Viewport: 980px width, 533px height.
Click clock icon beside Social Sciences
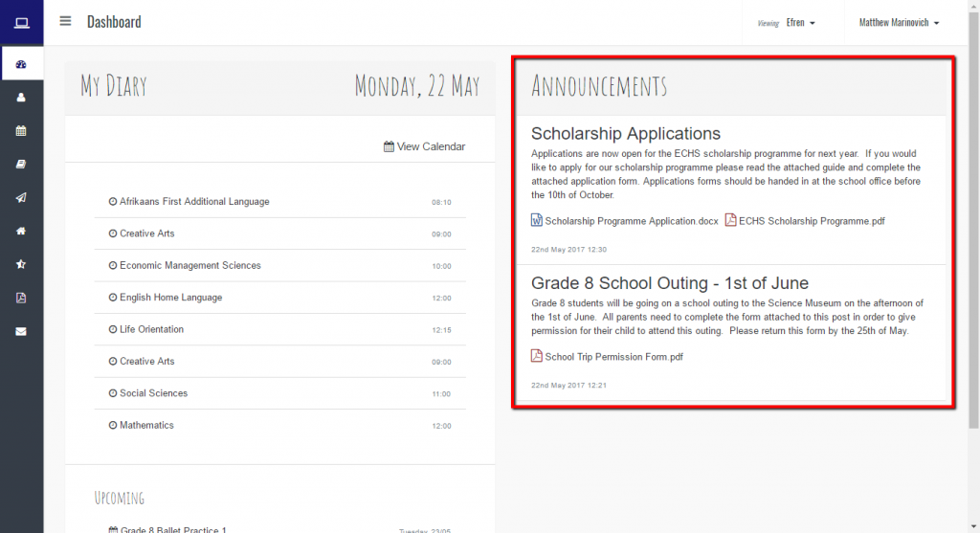click(x=113, y=393)
